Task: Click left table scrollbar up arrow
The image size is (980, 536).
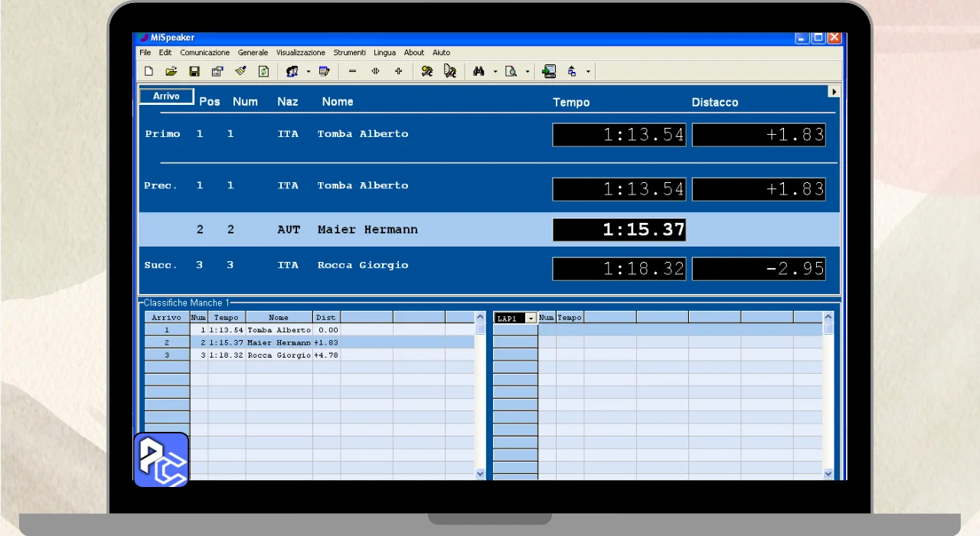Action: [x=481, y=316]
